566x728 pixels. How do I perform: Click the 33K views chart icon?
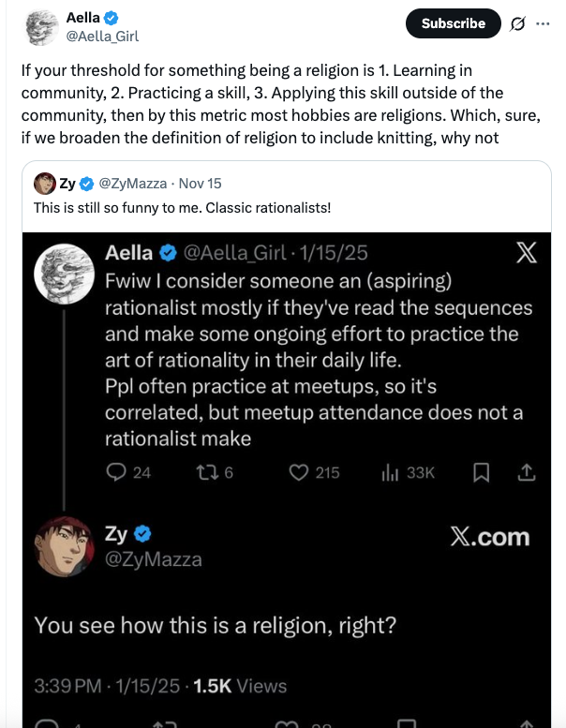tap(389, 472)
